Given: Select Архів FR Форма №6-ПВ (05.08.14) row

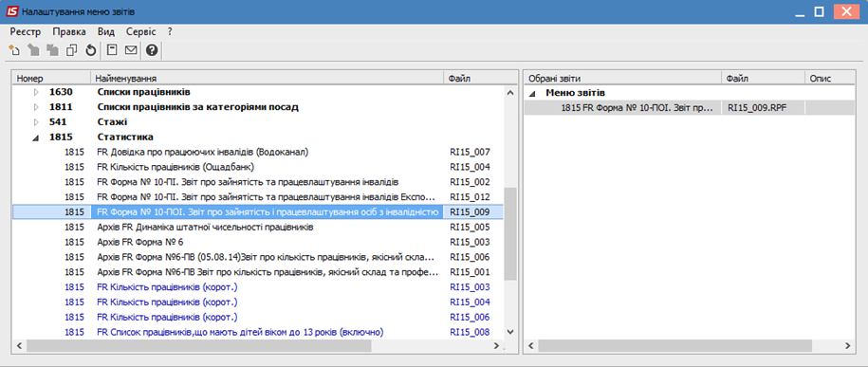Looking at the screenshot, I should point(258,257).
